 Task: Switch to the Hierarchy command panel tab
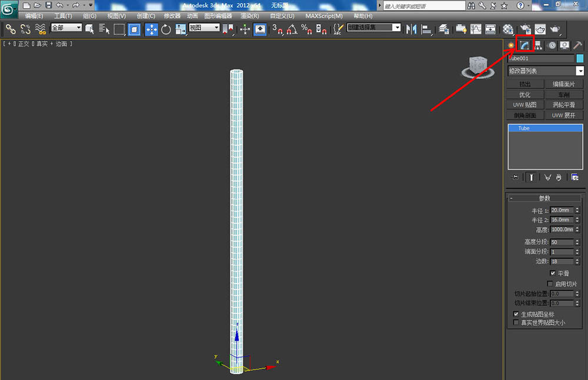539,45
